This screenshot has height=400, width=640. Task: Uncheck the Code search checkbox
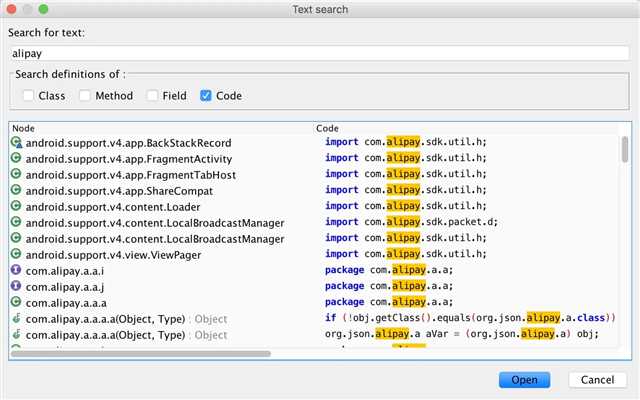(206, 96)
